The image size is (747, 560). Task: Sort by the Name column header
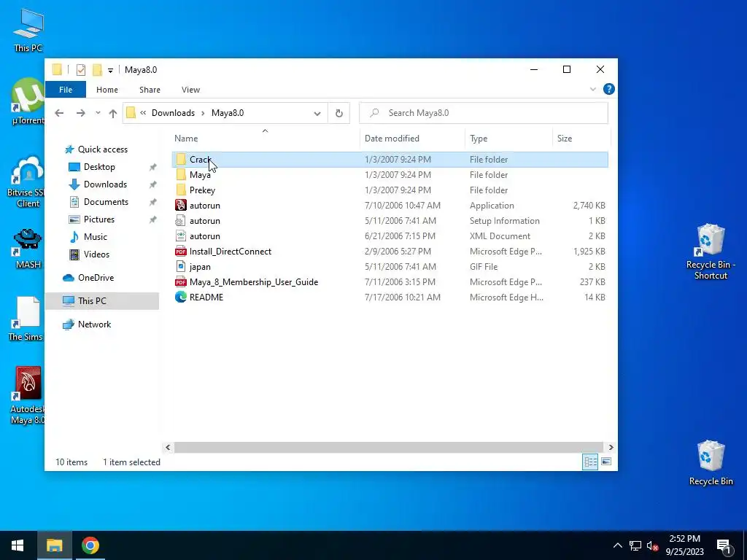tap(265, 138)
